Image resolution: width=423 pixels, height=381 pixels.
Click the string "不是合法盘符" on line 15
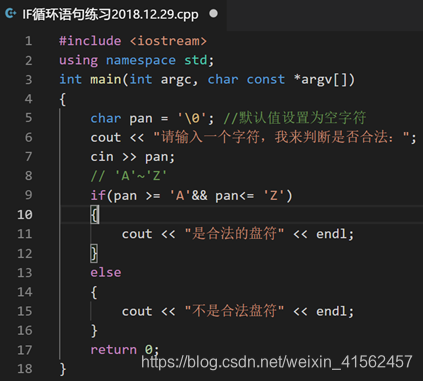[234, 311]
